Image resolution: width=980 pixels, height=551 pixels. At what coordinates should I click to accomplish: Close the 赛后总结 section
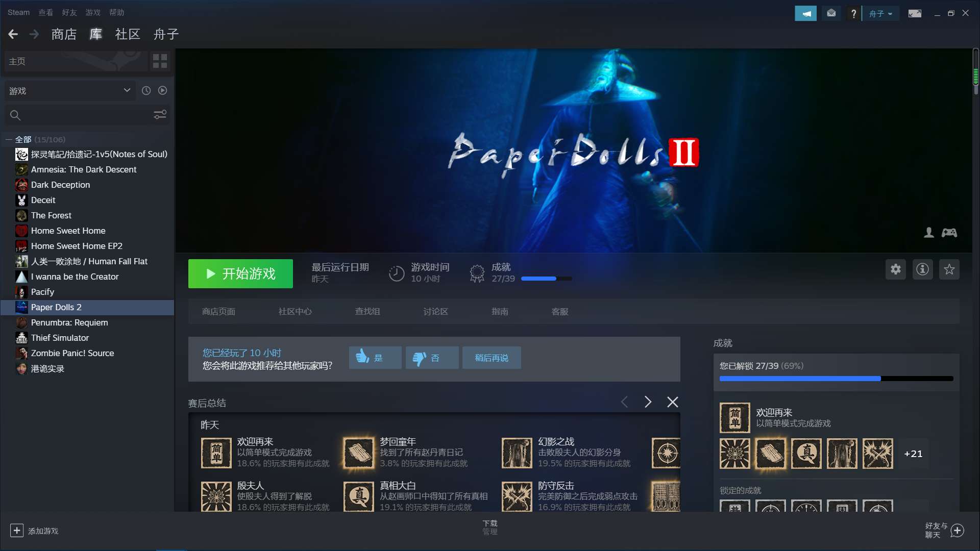pos(673,402)
